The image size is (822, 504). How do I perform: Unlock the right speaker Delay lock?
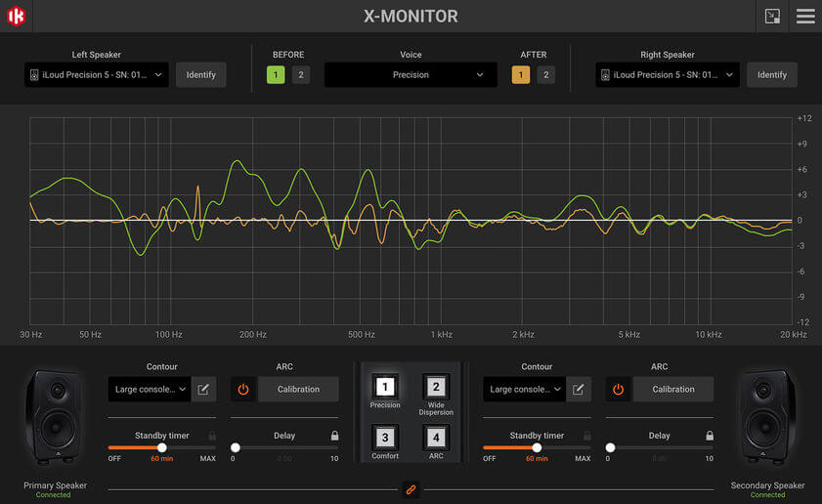(x=710, y=436)
